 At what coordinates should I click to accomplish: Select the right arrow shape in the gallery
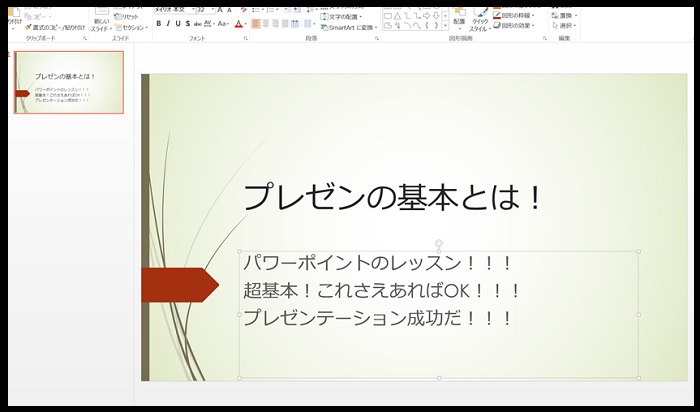coord(427,16)
